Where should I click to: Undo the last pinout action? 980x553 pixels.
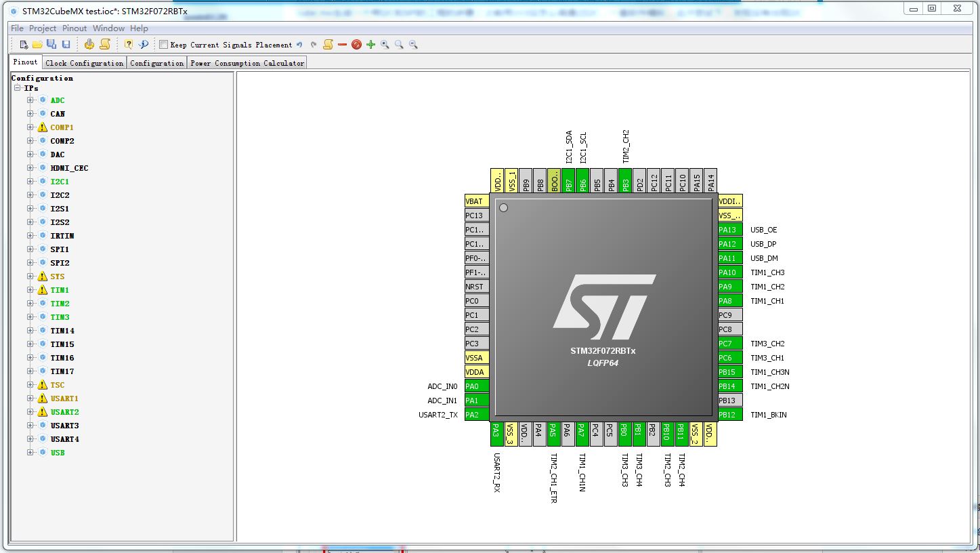point(299,45)
